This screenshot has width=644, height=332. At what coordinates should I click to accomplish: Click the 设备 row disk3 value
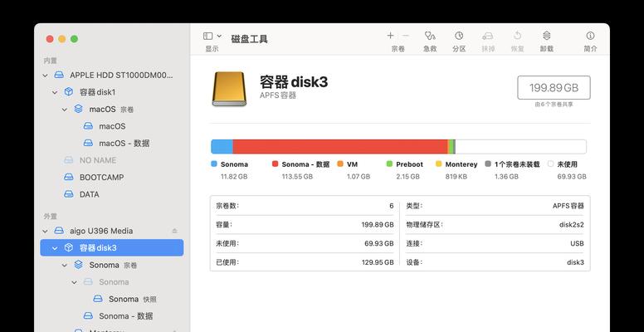pos(575,262)
